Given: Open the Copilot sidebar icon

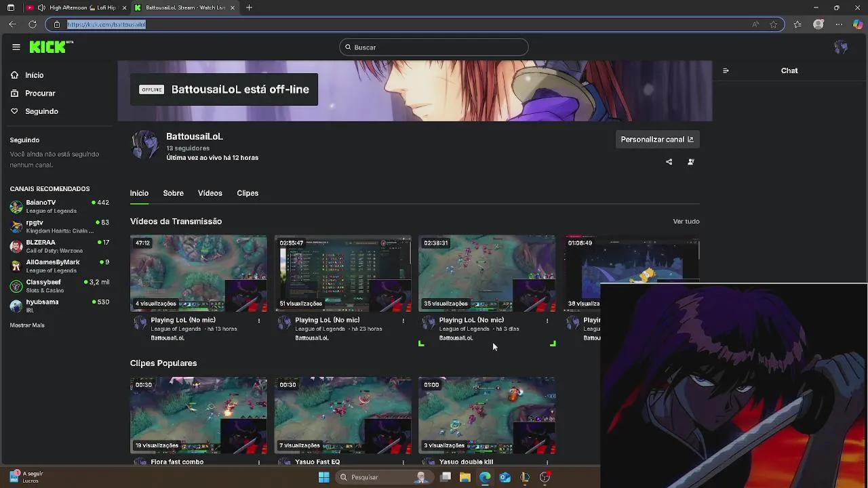Looking at the screenshot, I should [858, 24].
